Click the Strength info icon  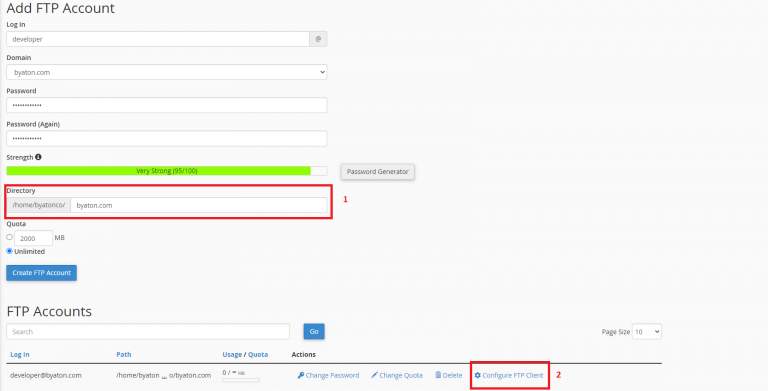(x=38, y=157)
